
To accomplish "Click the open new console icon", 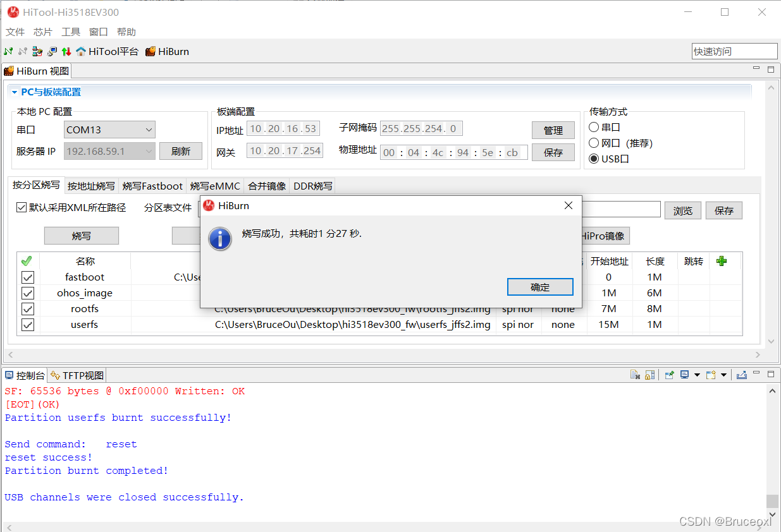I will pyautogui.click(x=711, y=375).
